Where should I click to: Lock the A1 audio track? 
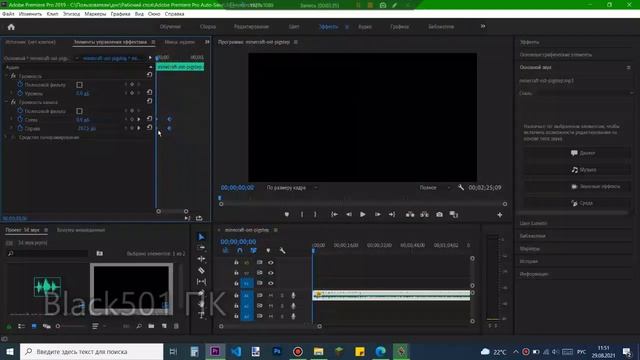[236, 295]
